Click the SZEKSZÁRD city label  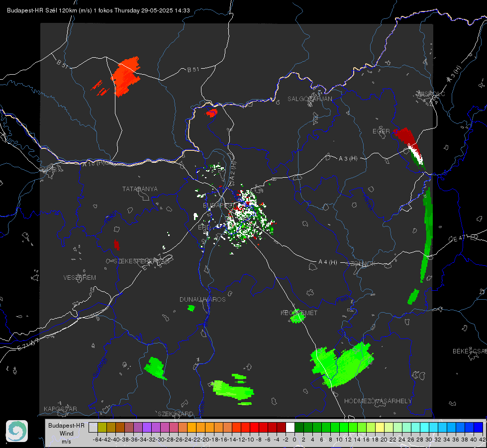(176, 414)
